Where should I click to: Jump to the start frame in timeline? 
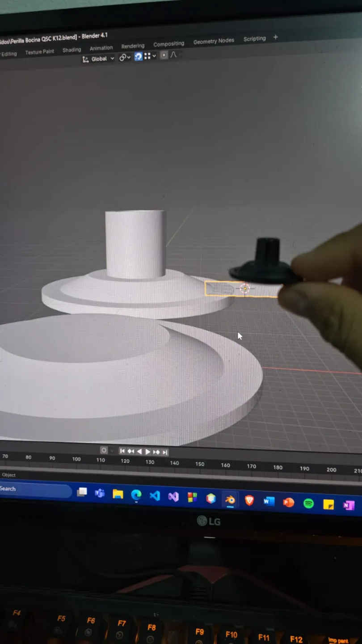tap(122, 451)
